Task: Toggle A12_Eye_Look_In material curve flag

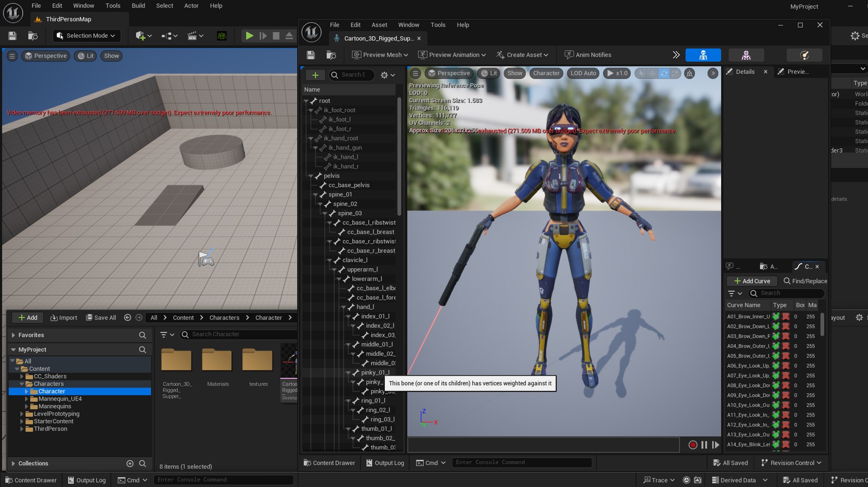Action: (x=786, y=425)
